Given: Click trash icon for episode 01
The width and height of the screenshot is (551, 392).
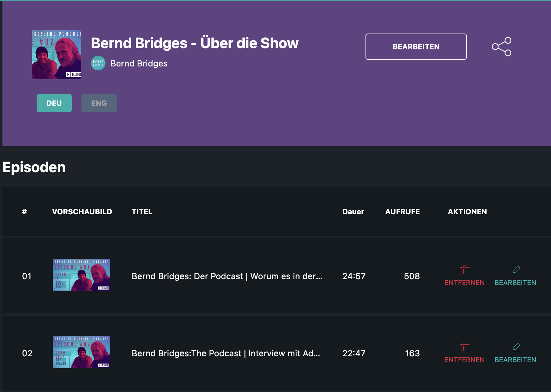Looking at the screenshot, I should (x=464, y=270).
